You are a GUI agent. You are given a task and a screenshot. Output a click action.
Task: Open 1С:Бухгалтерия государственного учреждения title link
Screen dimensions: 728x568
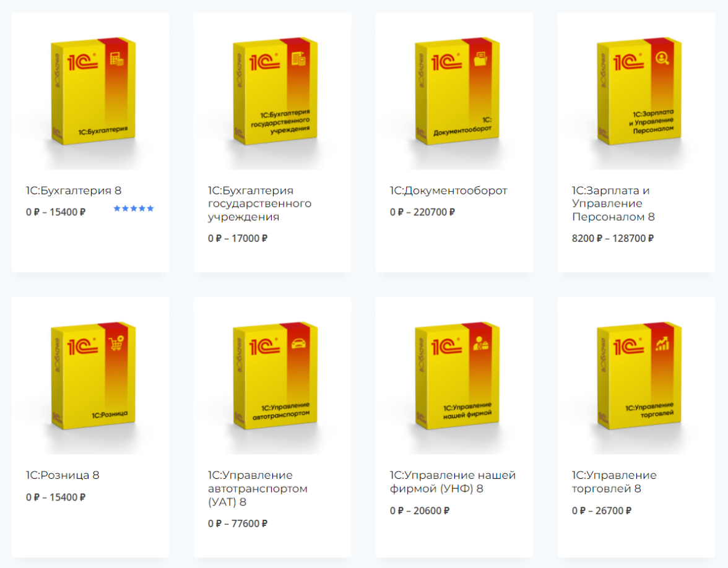(x=259, y=204)
